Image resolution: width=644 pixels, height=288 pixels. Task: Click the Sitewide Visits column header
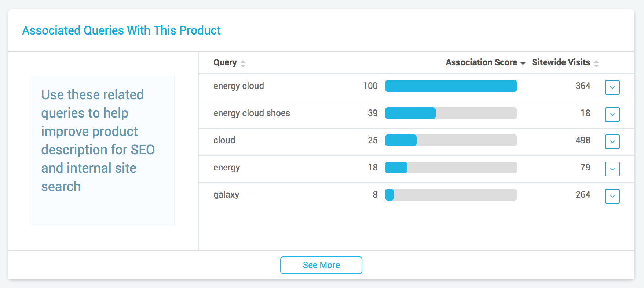point(561,62)
